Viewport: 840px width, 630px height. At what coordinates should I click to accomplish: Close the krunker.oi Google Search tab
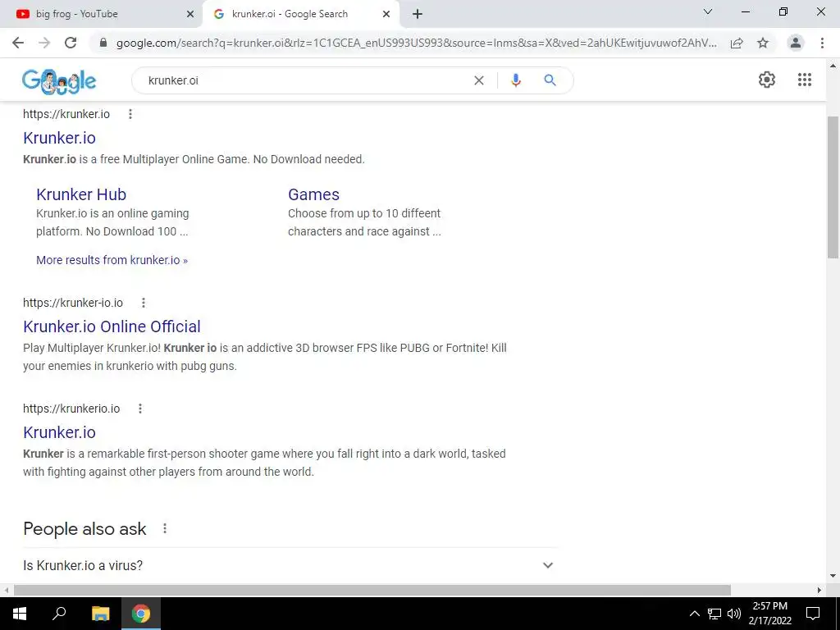coord(386,14)
